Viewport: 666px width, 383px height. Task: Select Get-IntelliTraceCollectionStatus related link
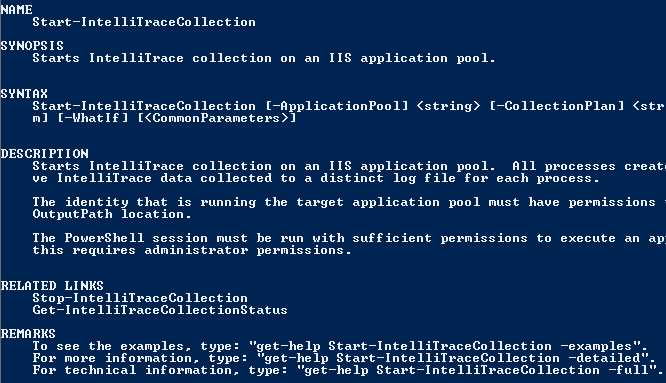pyautogui.click(x=160, y=310)
